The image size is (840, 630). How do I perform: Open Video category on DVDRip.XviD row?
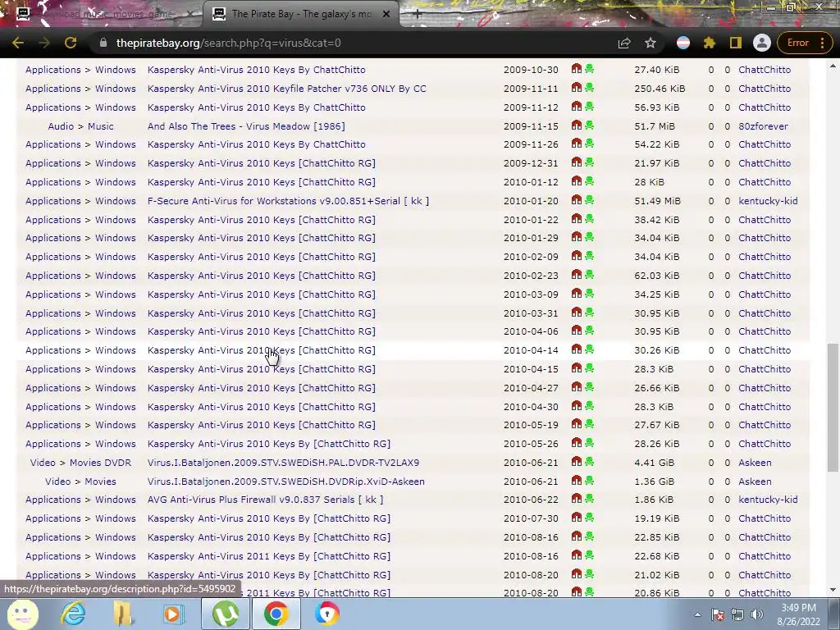coord(57,481)
